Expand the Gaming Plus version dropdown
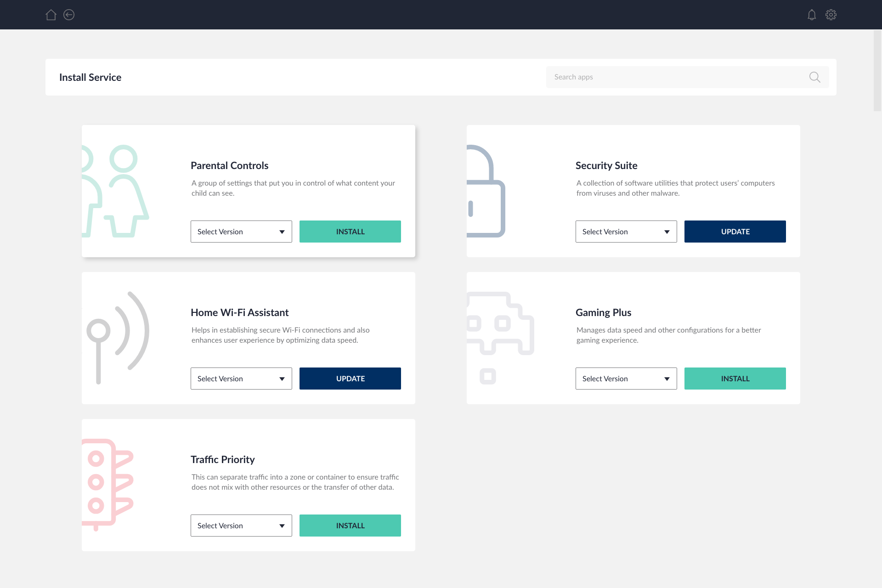 point(625,378)
